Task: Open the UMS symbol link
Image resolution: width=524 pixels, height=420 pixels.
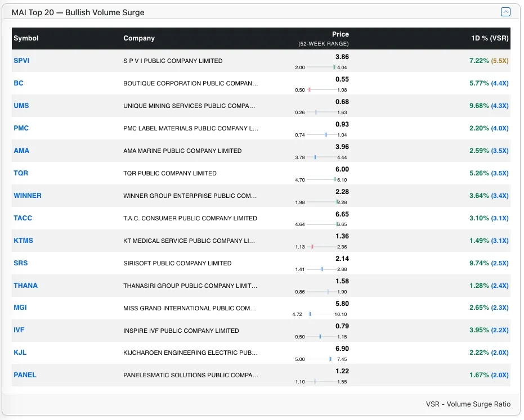Action: [21, 106]
